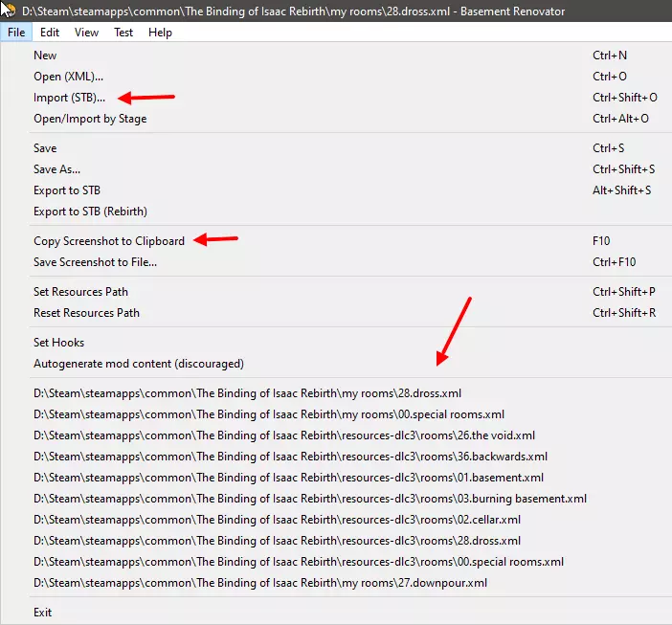Select Set Resources Path

coord(336,291)
